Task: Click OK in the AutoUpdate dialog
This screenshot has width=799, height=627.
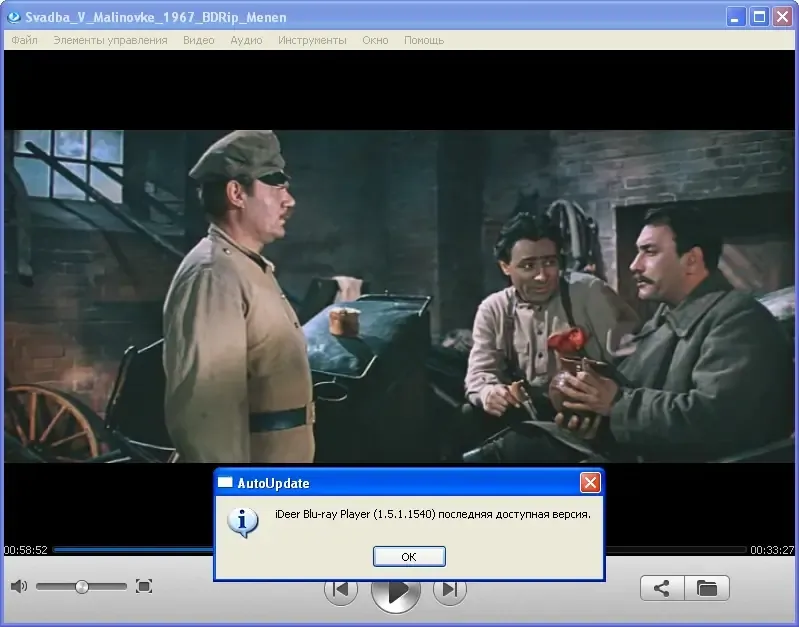Action: click(409, 557)
